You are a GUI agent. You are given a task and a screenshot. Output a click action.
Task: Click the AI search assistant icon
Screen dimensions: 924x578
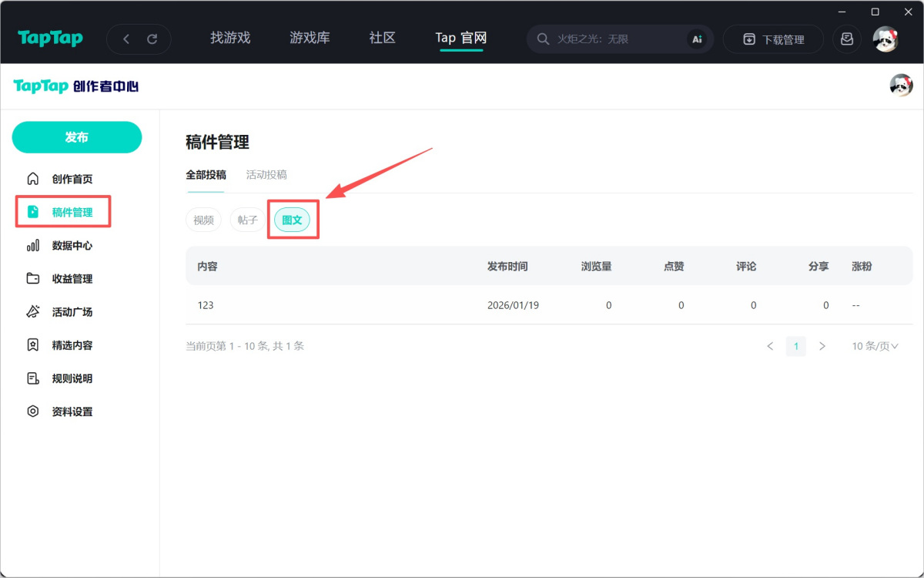point(697,39)
